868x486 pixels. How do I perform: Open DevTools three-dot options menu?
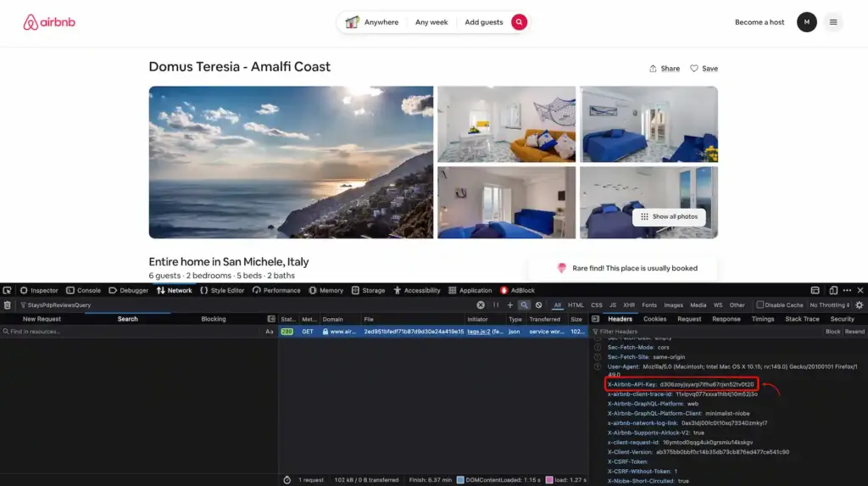point(847,290)
